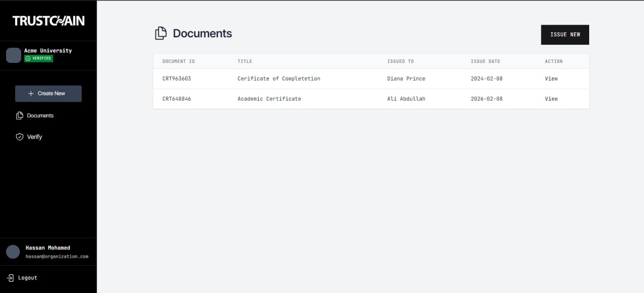The image size is (644, 293).
Task: Click the Document ID column header
Action: point(179,61)
